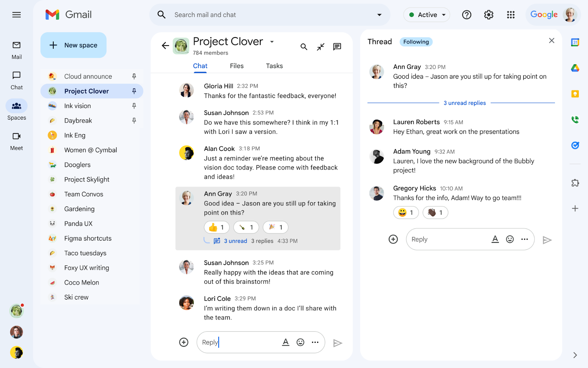Open the Tasks tab in Project Clover
The height and width of the screenshot is (368, 588).
tap(274, 66)
